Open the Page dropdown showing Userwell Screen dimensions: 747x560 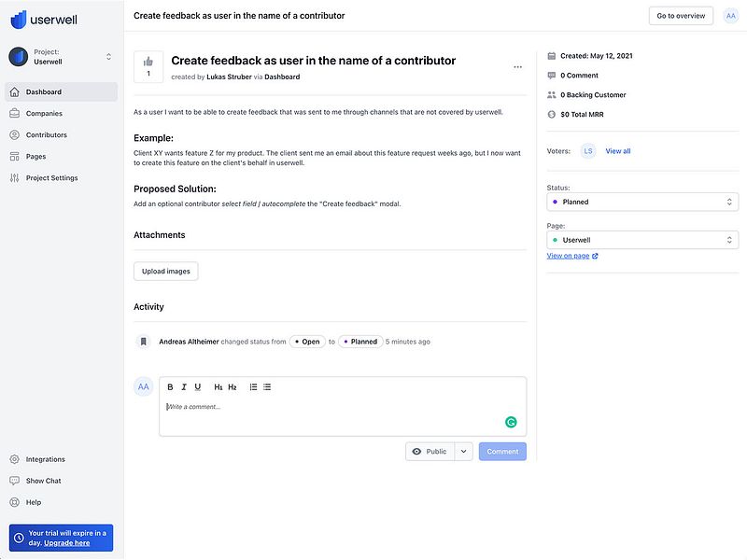641,240
